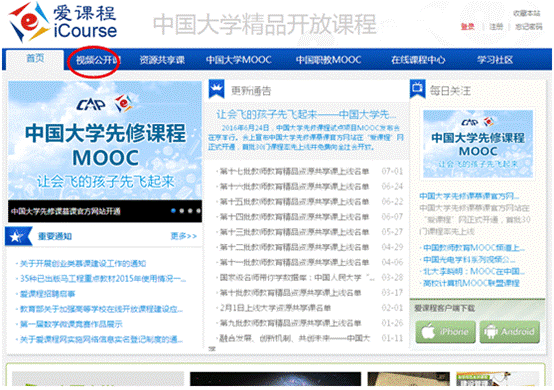
Task: Select 中国大学MOOC in the navigation bar
Action: click(238, 60)
